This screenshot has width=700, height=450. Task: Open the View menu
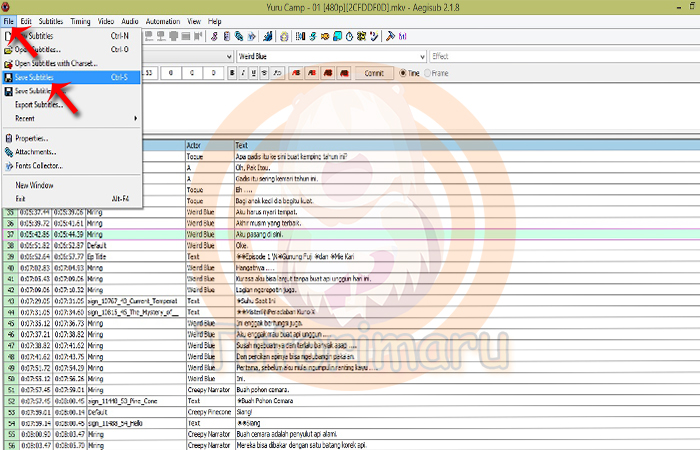click(194, 21)
